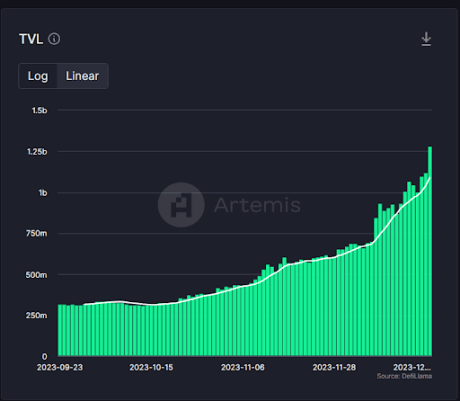Click the 750m y-axis label
Viewport: 460px width, 401px height.
(36, 233)
